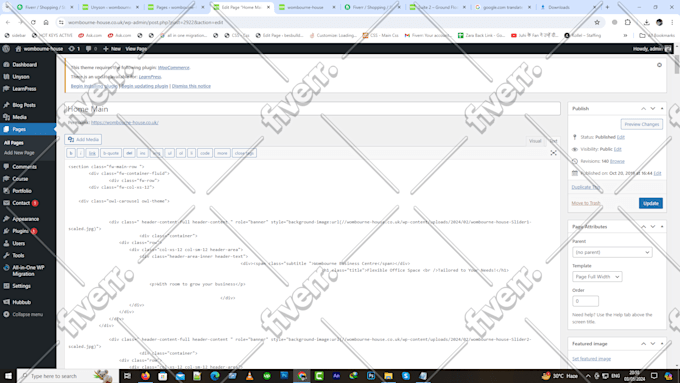This screenshot has height=383, width=680.
Task: Switch to the google.com translate tab
Action: pyautogui.click(x=503, y=7)
